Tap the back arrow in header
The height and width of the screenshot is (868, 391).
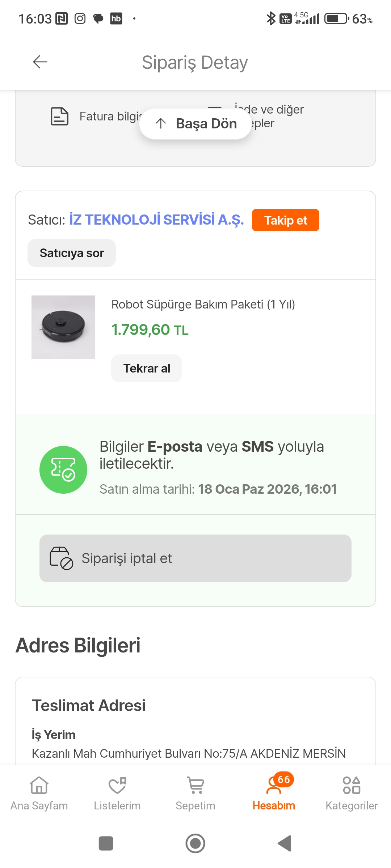(40, 62)
